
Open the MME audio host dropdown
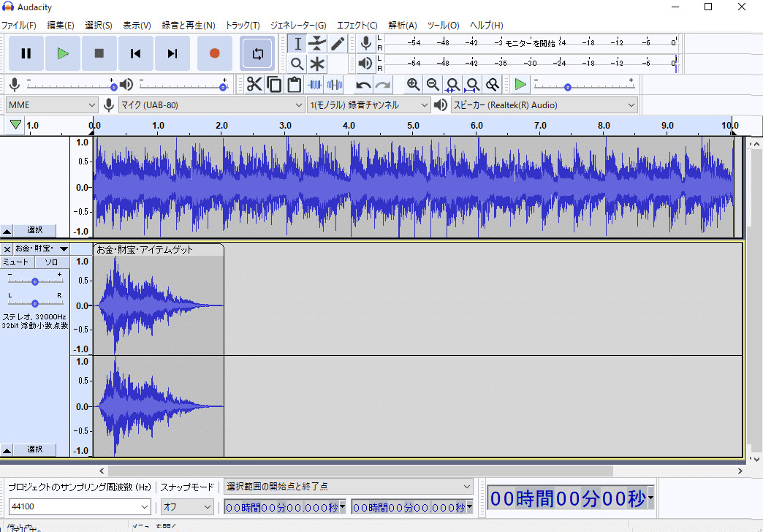click(x=52, y=105)
